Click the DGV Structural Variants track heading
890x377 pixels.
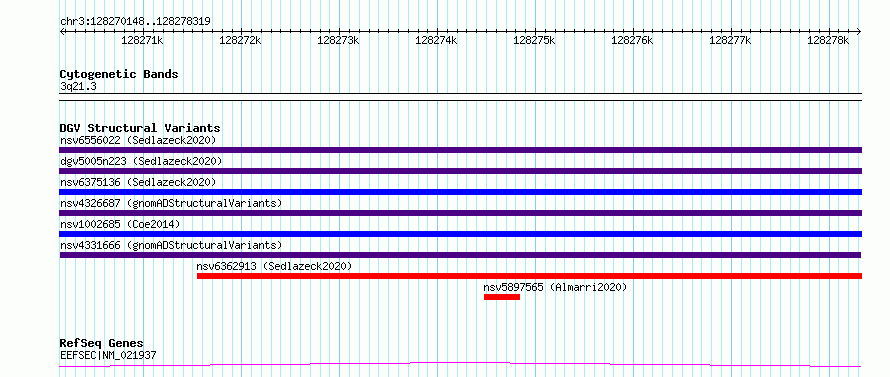(140, 128)
